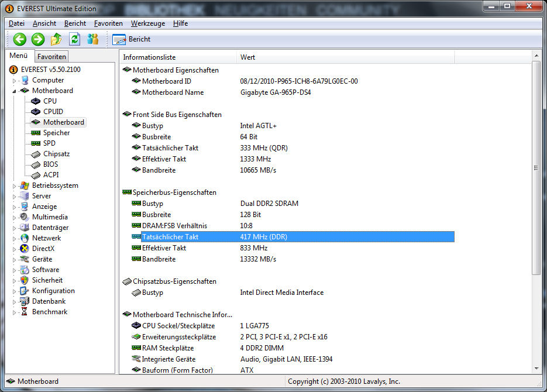Expand the Multimedia tree node
This screenshot has width=547, height=392.
[14, 217]
